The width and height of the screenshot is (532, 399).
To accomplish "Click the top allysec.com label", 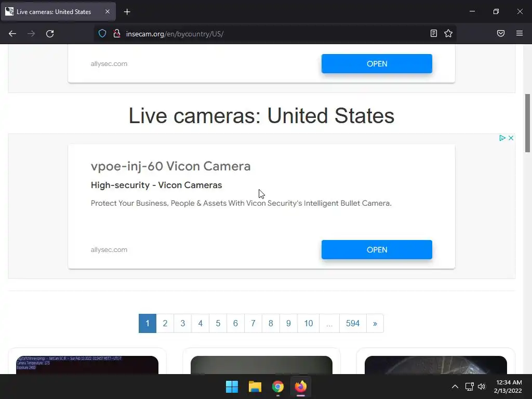I will point(109,64).
